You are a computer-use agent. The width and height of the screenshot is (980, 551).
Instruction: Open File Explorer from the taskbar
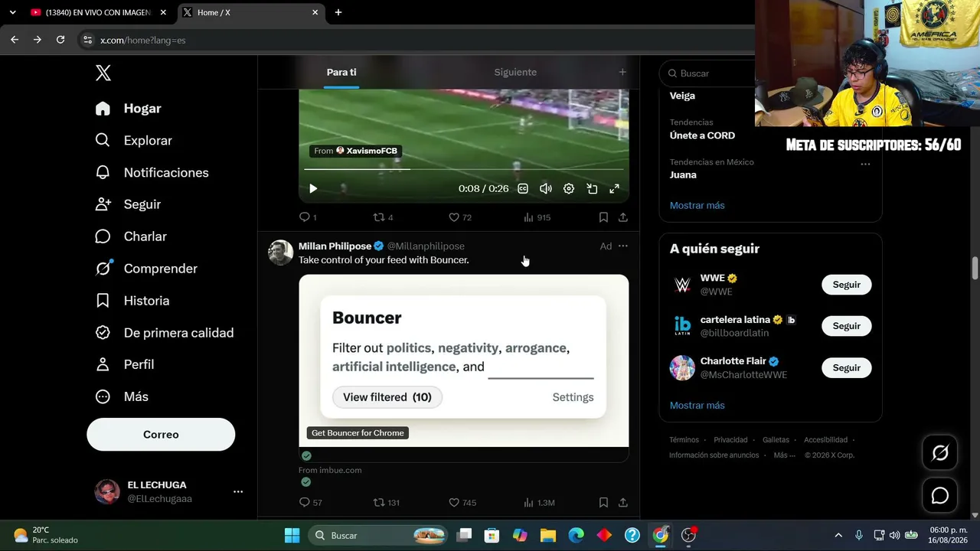click(547, 535)
